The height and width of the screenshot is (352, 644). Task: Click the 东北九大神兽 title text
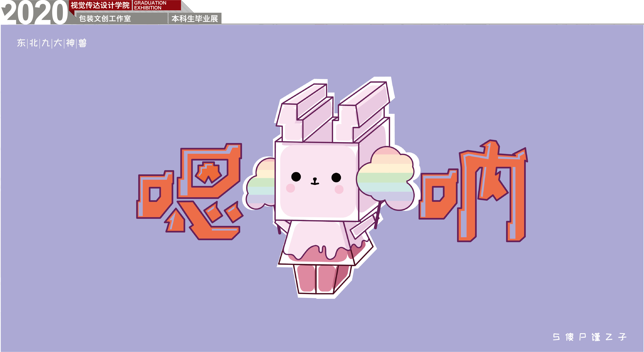click(x=52, y=43)
